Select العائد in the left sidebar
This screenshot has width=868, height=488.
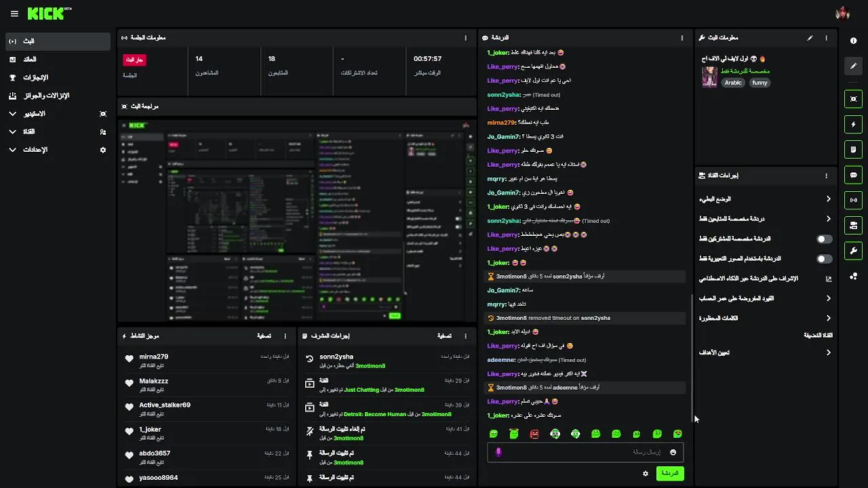click(57, 60)
